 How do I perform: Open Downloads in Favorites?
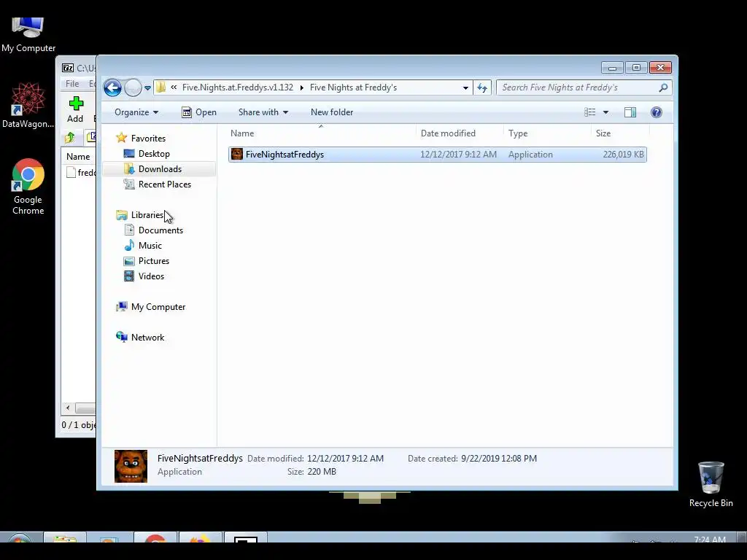[160, 169]
